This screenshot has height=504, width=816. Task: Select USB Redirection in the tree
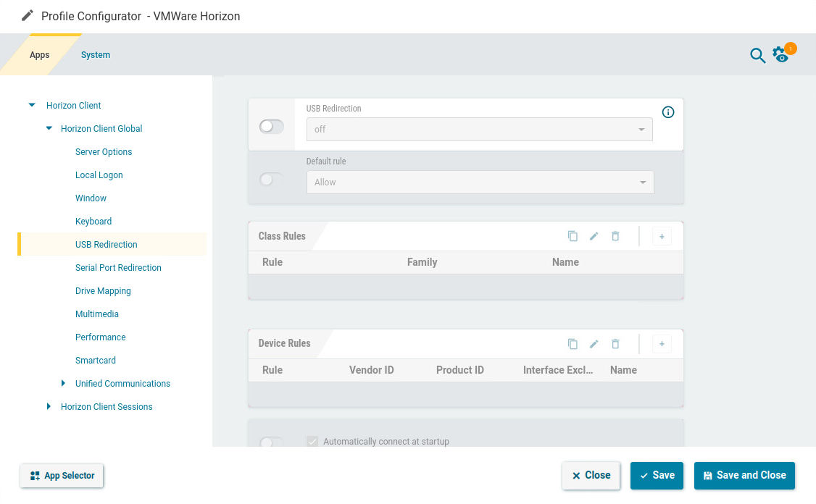(x=106, y=245)
